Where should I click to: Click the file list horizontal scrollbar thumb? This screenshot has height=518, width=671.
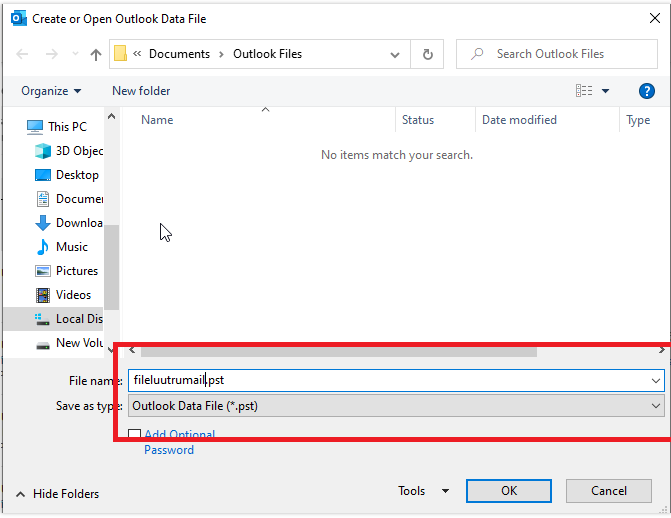(x=338, y=351)
